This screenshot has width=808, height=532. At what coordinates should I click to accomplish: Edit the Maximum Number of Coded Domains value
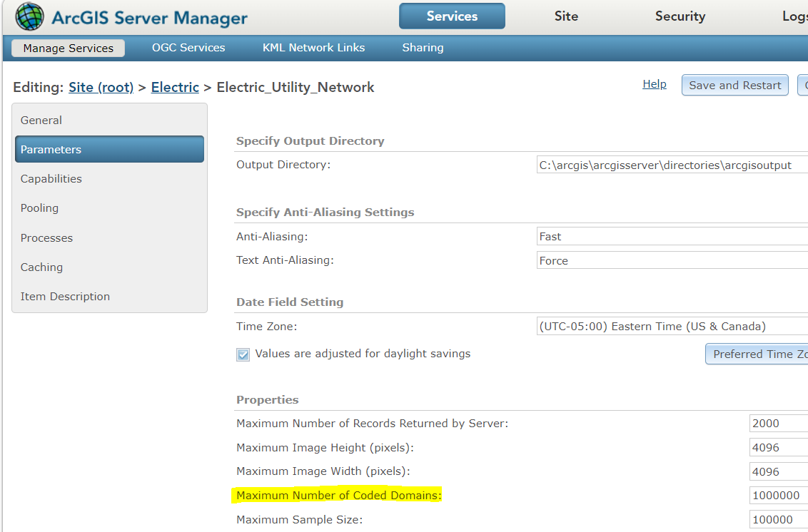click(778, 495)
